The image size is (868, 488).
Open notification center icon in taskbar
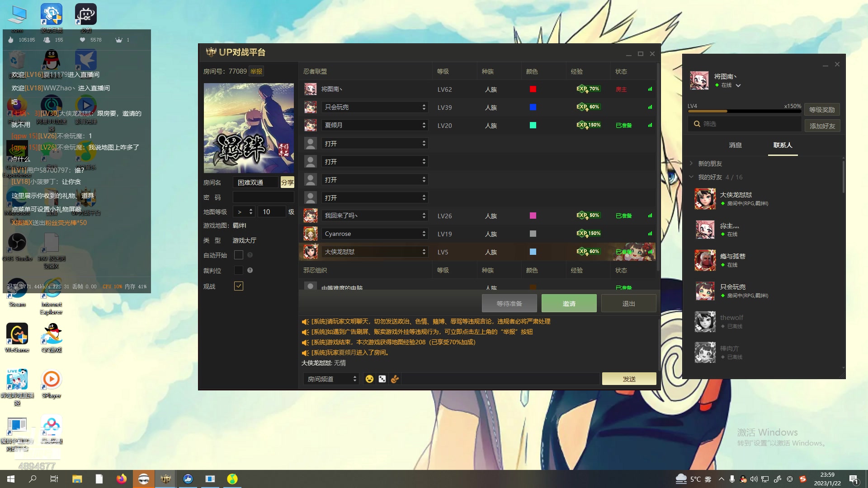[x=854, y=479]
